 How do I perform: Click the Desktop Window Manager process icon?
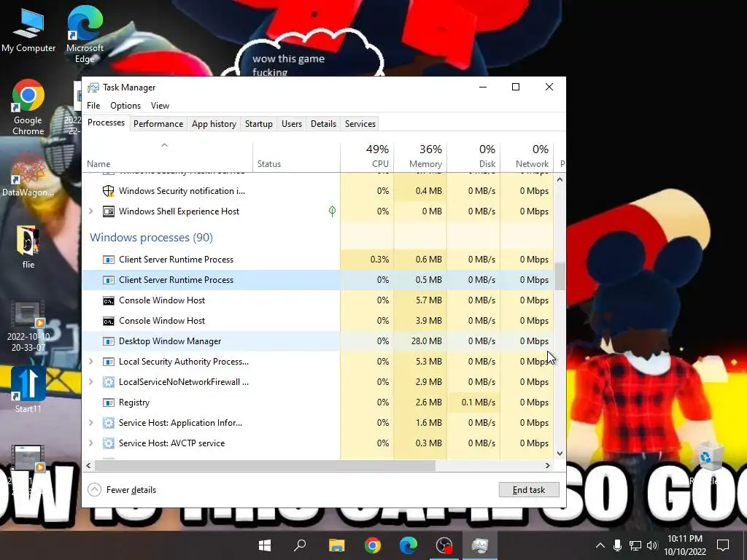[x=109, y=341]
